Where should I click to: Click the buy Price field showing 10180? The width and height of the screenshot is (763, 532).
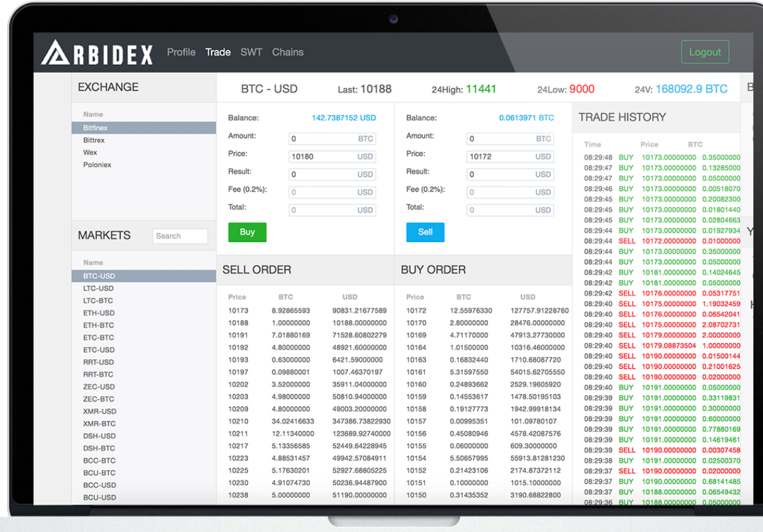332,157
